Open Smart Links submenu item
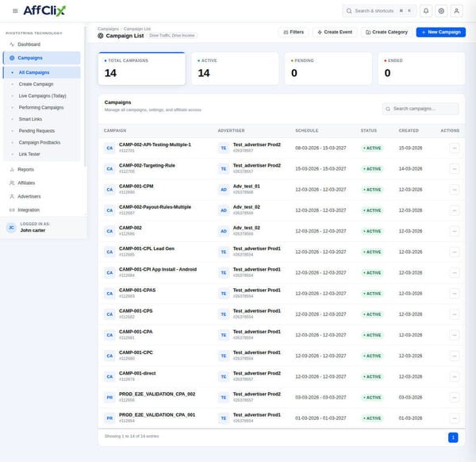Screen dimensions: 476x462 [x=41, y=119]
